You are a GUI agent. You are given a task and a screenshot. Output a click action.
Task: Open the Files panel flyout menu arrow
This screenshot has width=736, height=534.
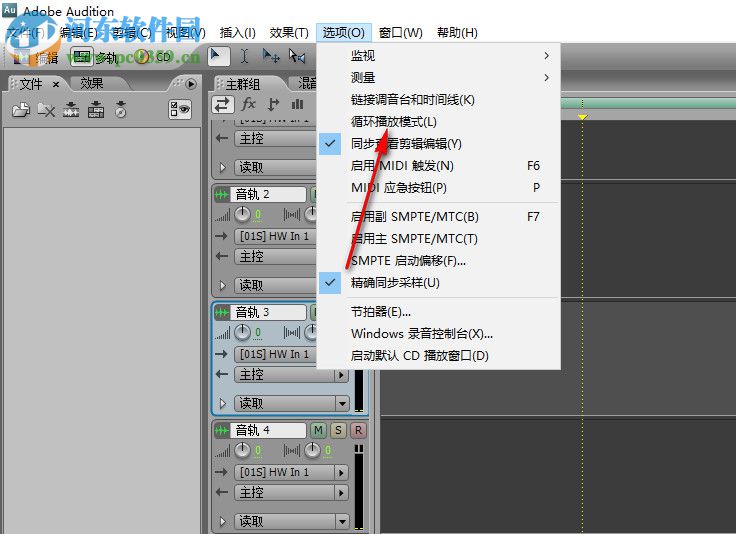click(191, 84)
